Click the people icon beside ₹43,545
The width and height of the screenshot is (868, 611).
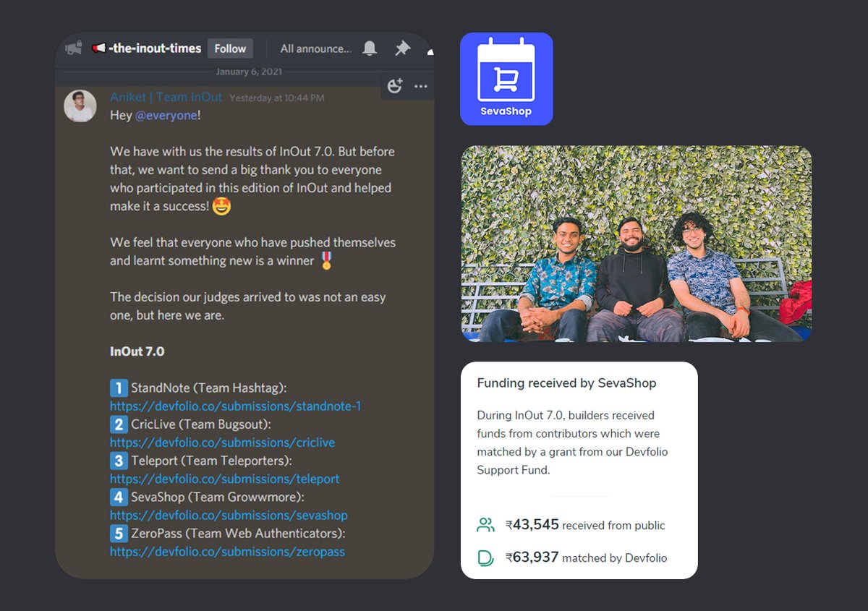pos(485,525)
